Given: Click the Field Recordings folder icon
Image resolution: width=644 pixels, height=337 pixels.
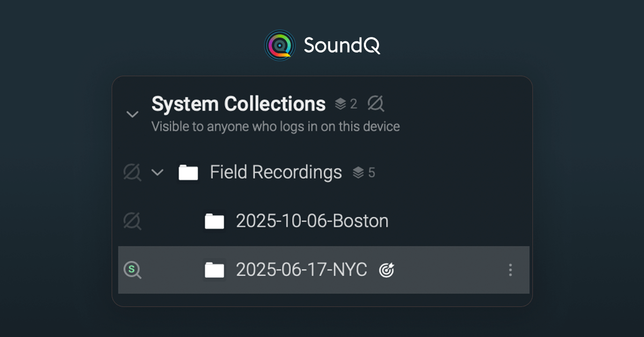Looking at the screenshot, I should 188,173.
